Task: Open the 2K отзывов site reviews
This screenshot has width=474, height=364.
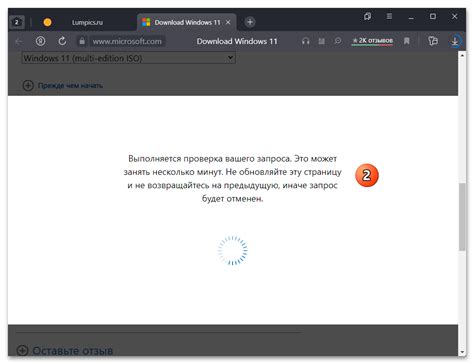Action: tap(372, 41)
